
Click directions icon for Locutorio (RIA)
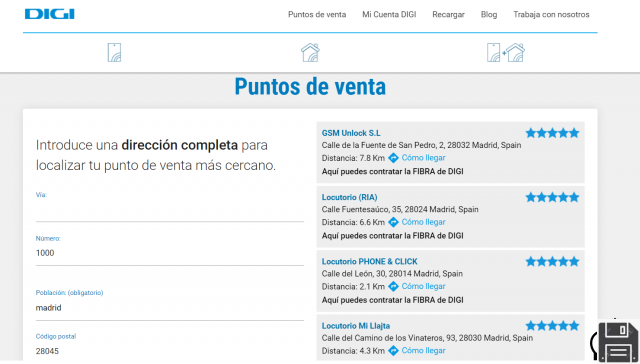click(x=393, y=222)
